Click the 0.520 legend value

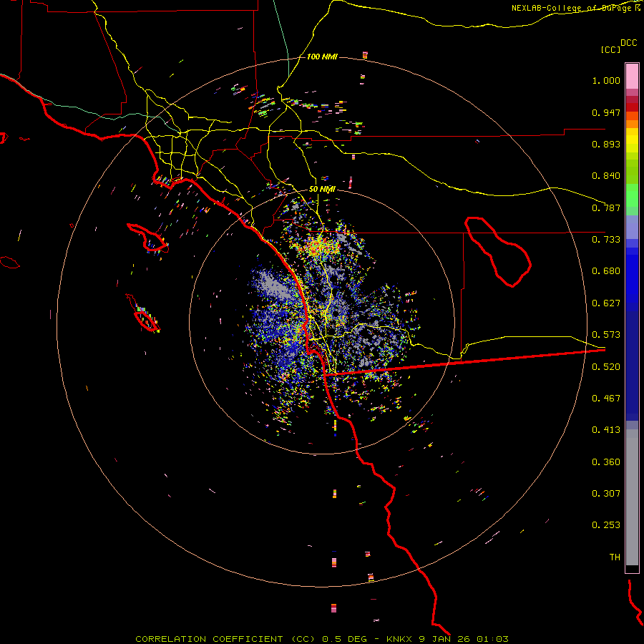pos(606,367)
